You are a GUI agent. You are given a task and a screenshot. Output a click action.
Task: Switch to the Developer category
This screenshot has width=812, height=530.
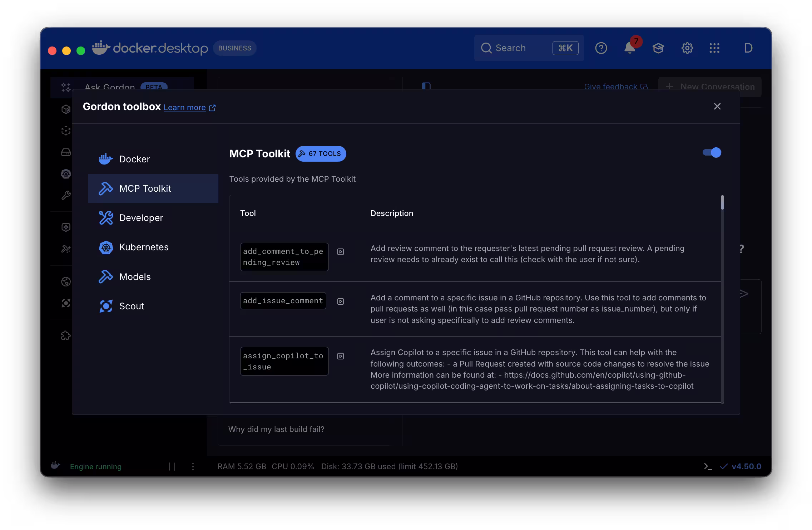pos(141,217)
